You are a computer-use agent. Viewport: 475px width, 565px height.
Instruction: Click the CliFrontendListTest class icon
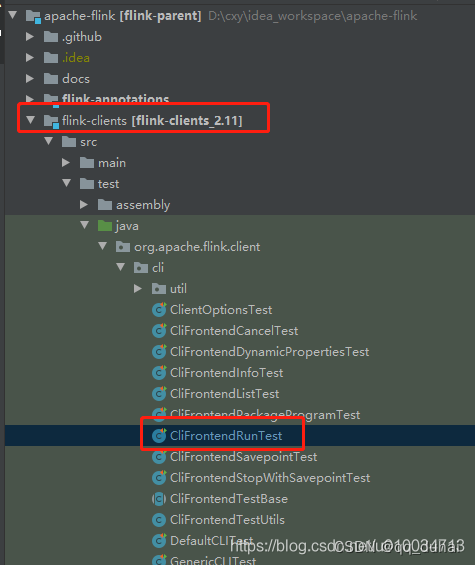click(159, 393)
